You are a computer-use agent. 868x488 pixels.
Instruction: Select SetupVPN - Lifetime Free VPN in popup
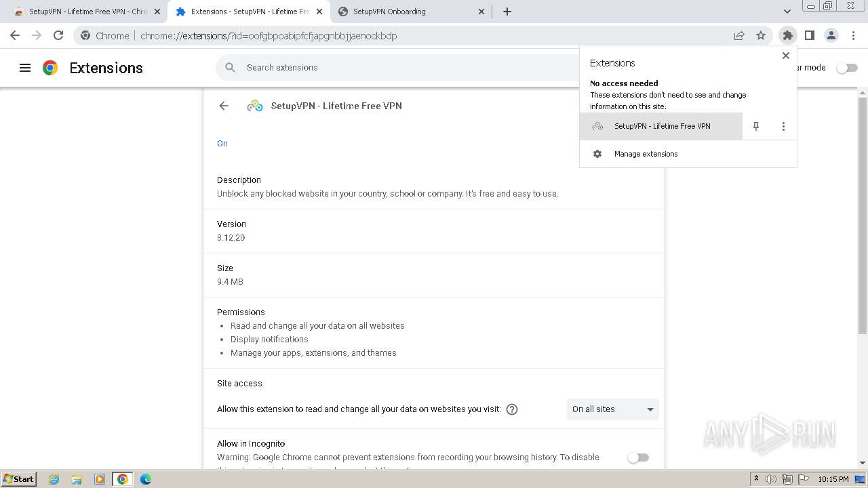pyautogui.click(x=661, y=126)
